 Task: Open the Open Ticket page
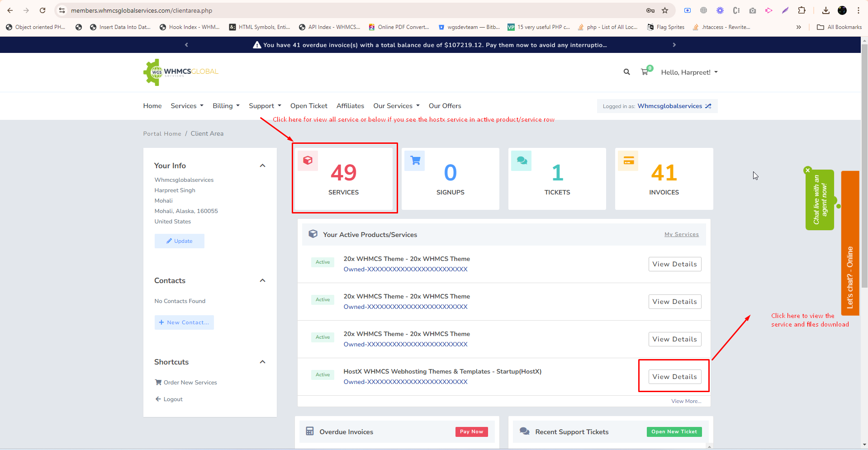[x=308, y=106]
